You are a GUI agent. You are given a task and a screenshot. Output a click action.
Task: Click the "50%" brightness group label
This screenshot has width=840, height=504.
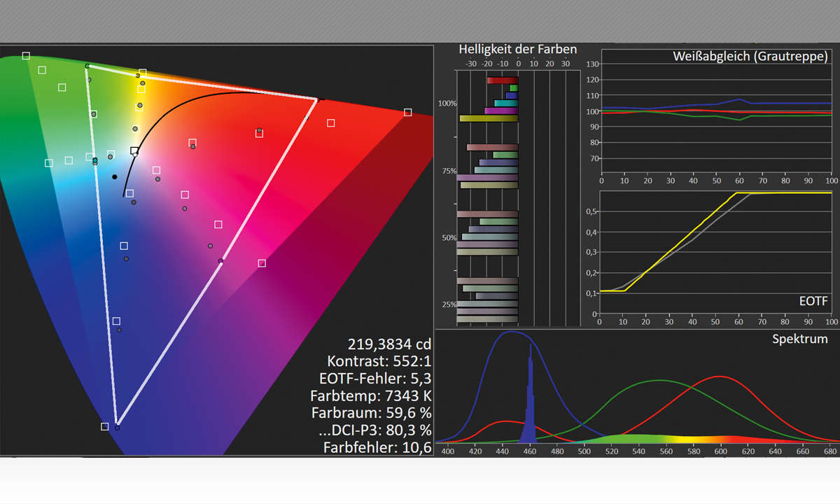[448, 238]
